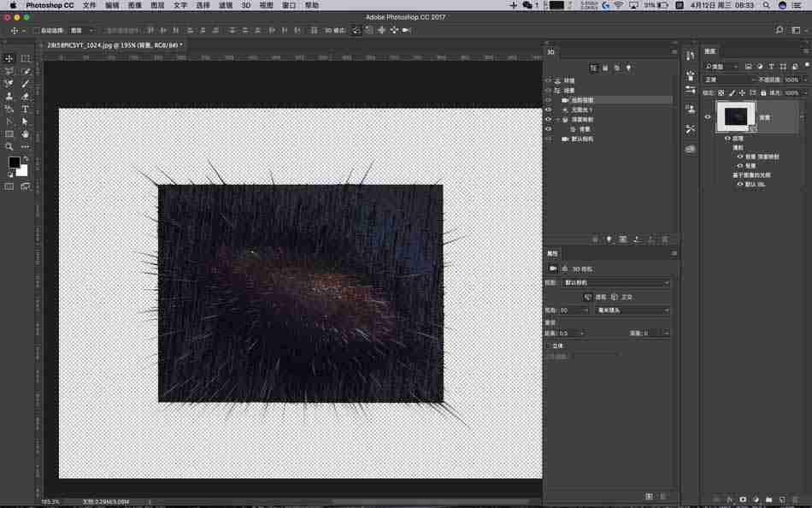812x508 pixels.
Task: Toggle the layer filter on/off switch
Action: click(806, 66)
